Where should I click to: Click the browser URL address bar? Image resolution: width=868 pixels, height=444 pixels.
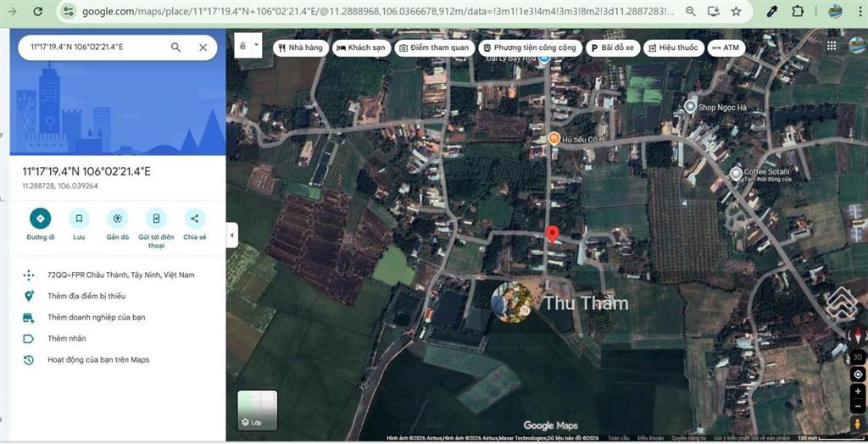tap(379, 11)
